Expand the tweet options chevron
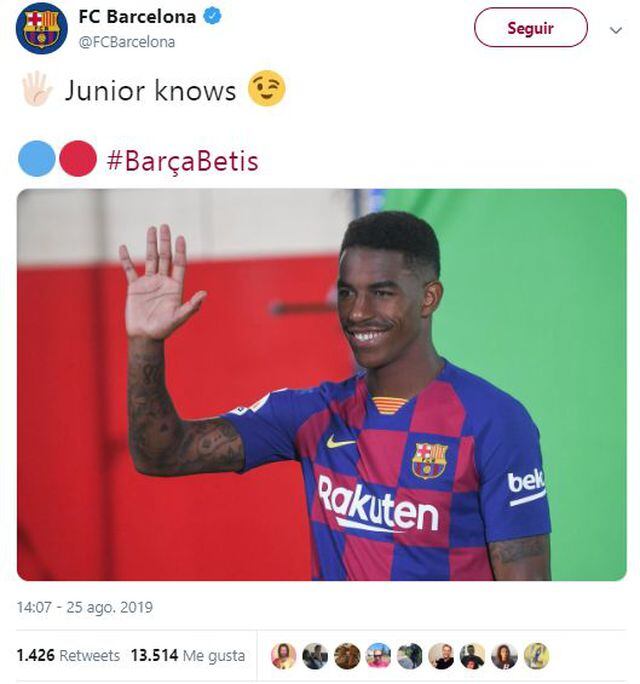 click(616, 30)
